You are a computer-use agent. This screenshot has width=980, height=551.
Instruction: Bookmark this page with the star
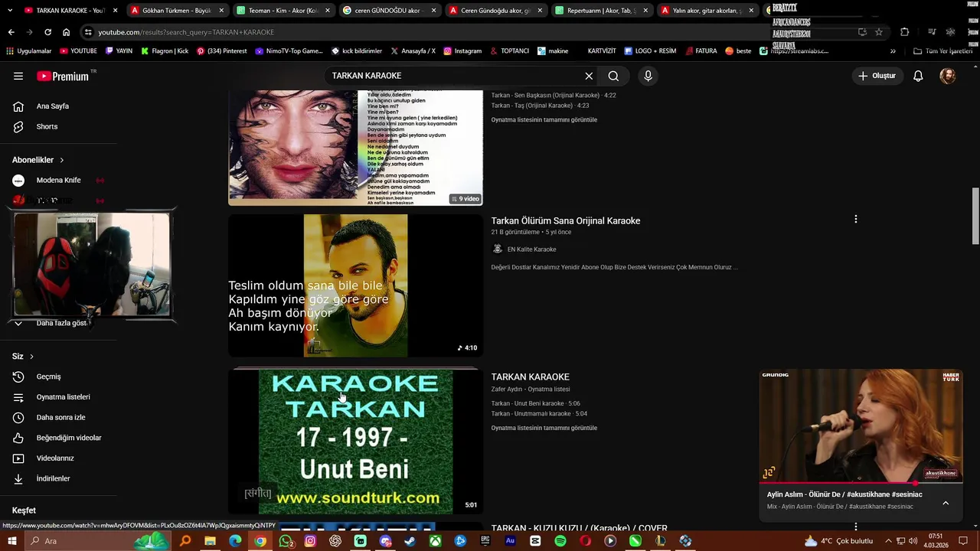879,32
